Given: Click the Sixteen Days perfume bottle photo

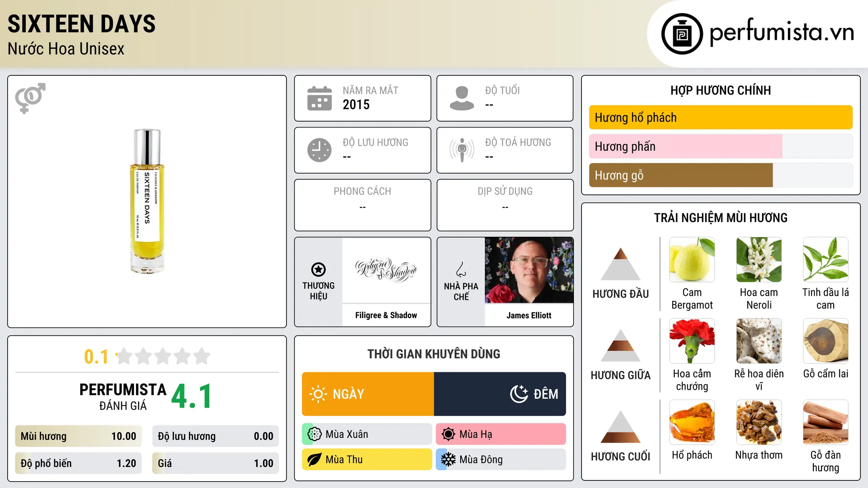Looking at the screenshot, I should 147,201.
